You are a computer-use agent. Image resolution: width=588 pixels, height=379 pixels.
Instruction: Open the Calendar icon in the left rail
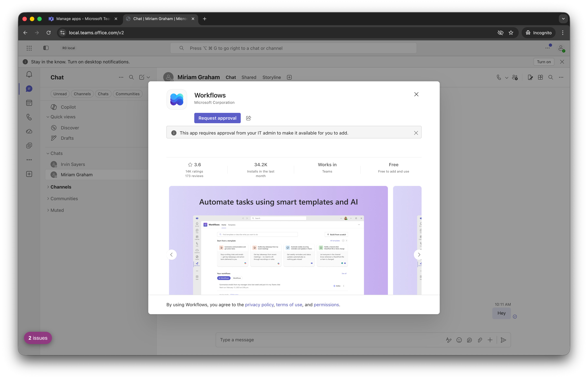29,103
